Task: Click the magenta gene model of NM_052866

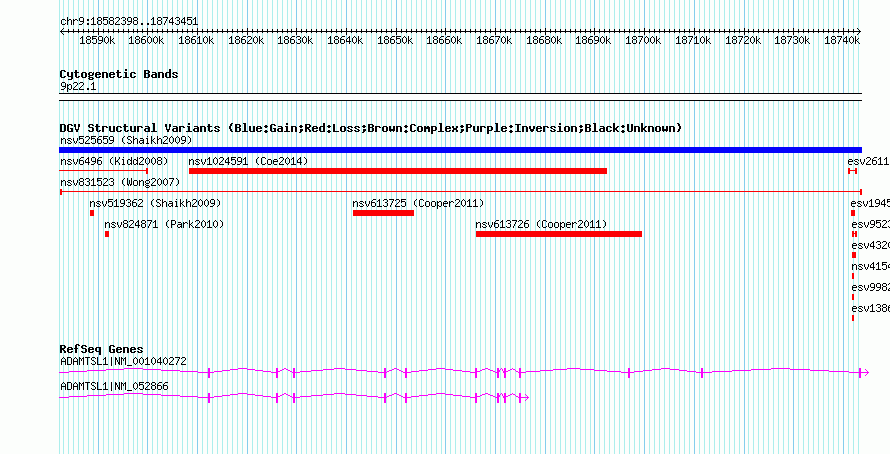Action: pyautogui.click(x=294, y=397)
